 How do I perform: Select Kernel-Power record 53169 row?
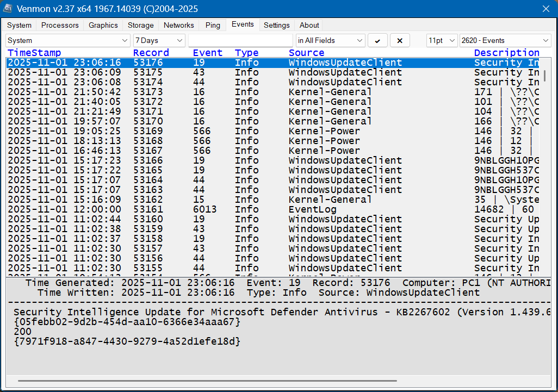[x=273, y=131]
